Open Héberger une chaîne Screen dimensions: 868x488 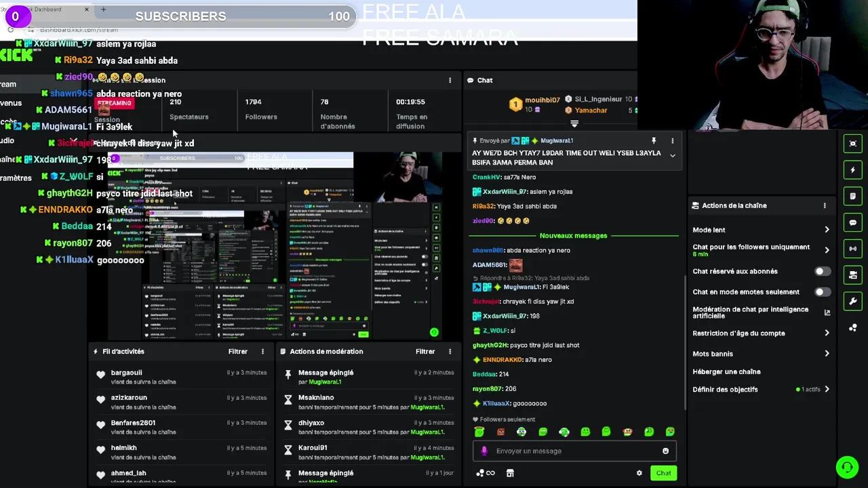pos(726,371)
